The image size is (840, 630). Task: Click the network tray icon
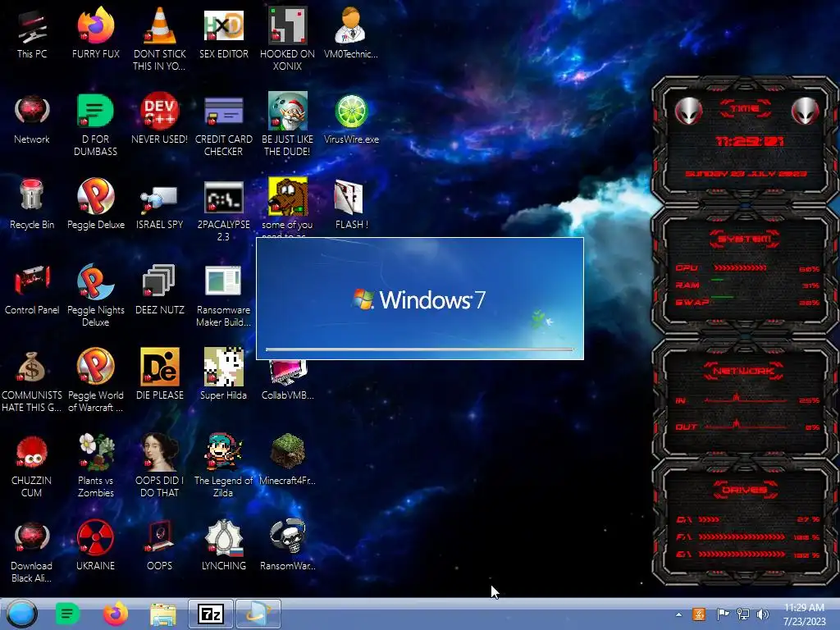pos(743,614)
